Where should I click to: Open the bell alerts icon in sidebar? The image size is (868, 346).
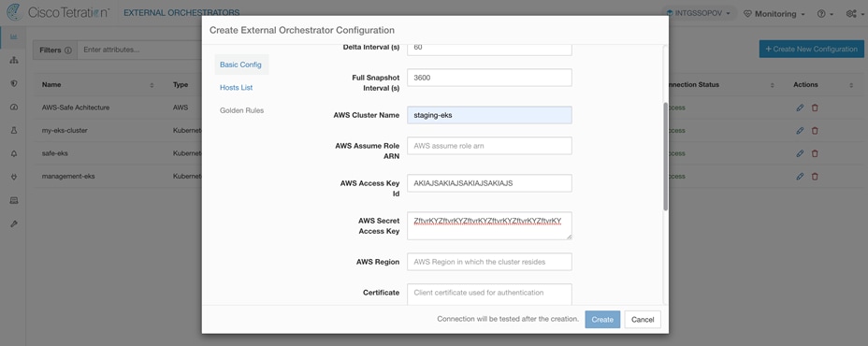14,154
